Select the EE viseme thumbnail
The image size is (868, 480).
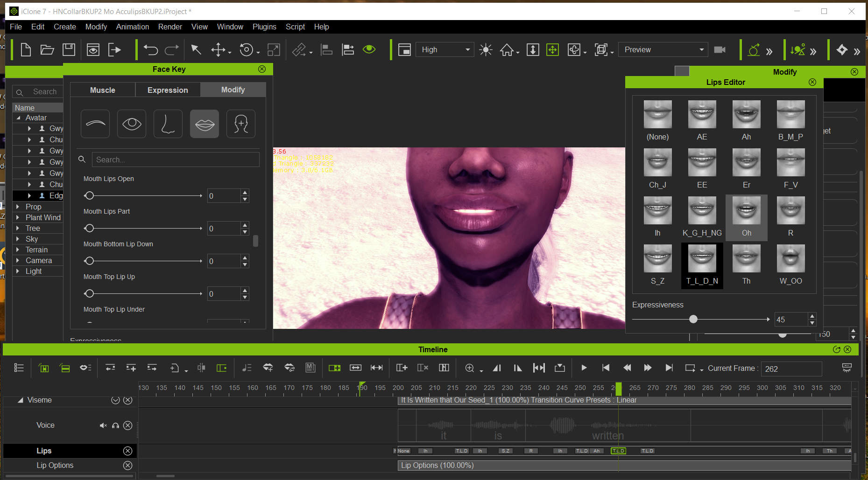coord(702,162)
